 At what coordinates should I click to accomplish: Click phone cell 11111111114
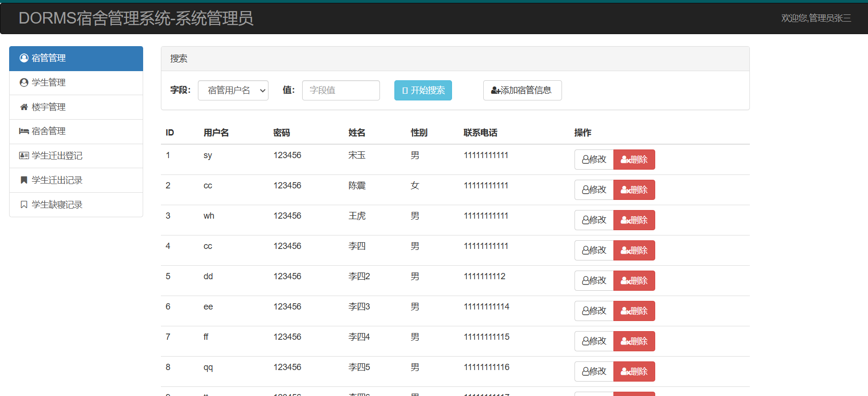click(487, 307)
